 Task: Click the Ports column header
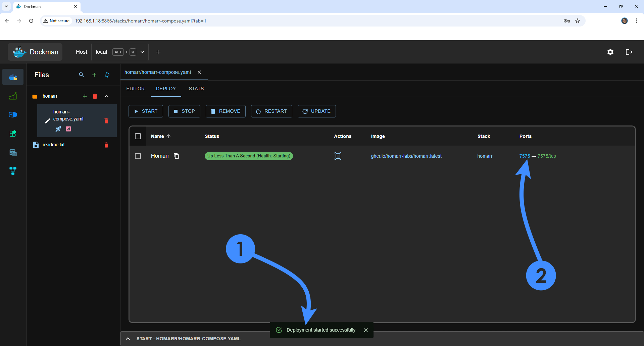coord(526,136)
